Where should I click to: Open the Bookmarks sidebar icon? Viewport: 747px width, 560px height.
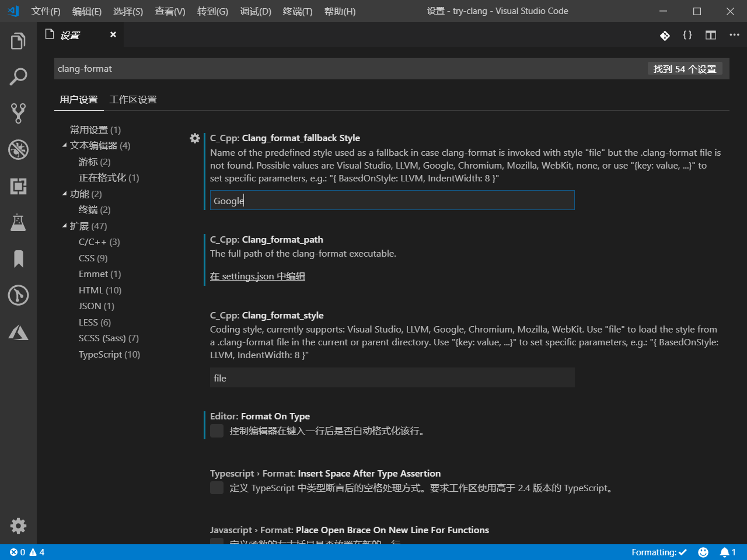click(18, 259)
